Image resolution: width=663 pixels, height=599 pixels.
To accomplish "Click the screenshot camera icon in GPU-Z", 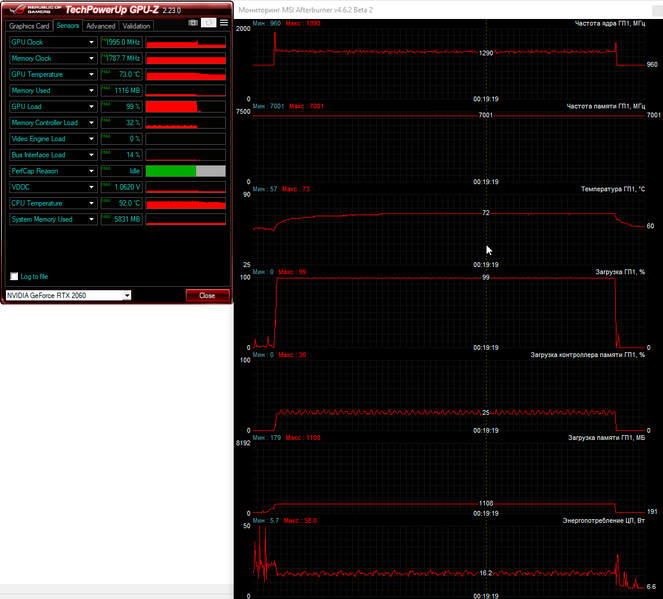I will [x=193, y=23].
